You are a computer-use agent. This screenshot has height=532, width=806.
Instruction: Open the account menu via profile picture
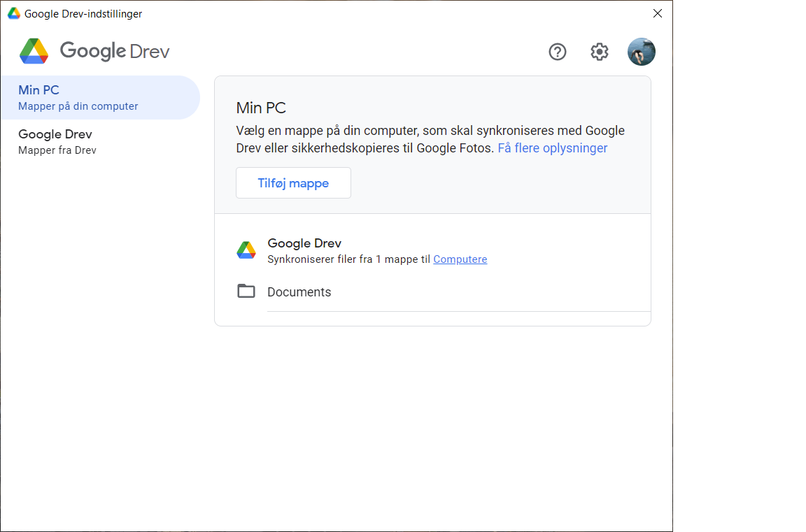coord(641,52)
